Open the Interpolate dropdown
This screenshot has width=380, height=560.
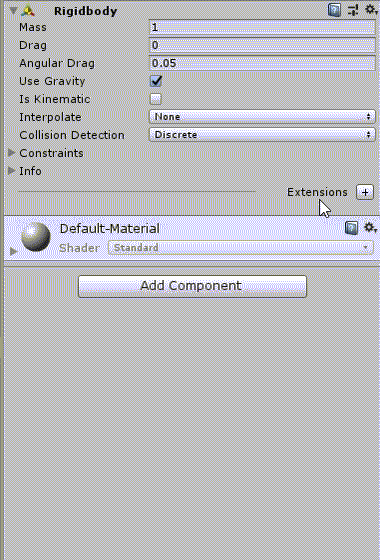[x=262, y=117]
